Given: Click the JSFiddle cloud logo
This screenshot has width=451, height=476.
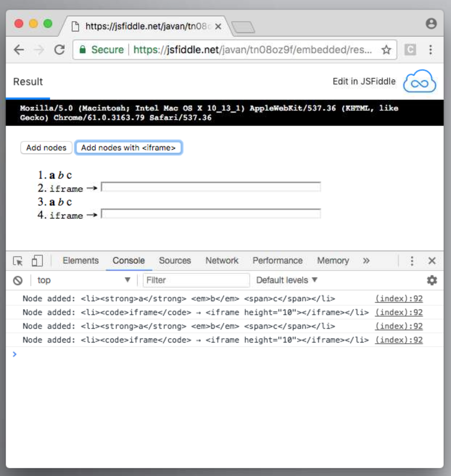Looking at the screenshot, I should pos(419,81).
